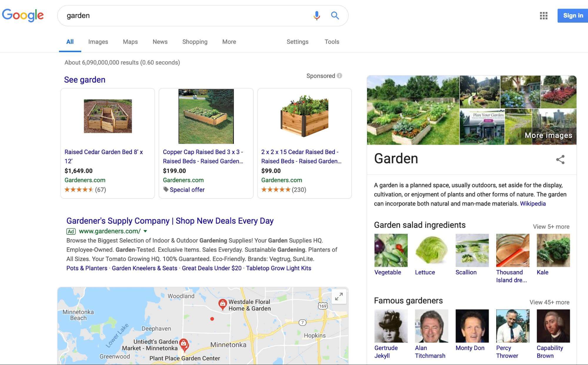Click View 5+ more salad ingredients
Screen dimensions: 588x365
[x=551, y=226]
